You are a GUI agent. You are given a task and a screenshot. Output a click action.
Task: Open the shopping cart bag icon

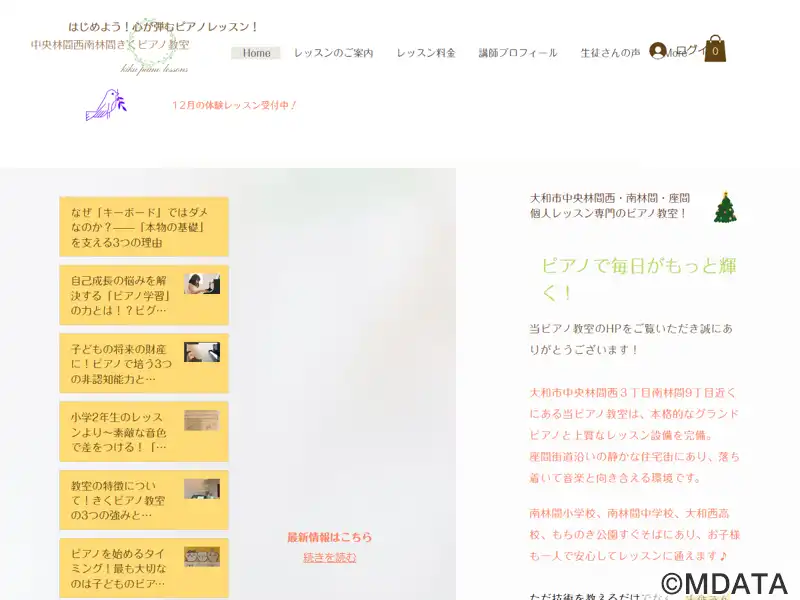coord(715,49)
